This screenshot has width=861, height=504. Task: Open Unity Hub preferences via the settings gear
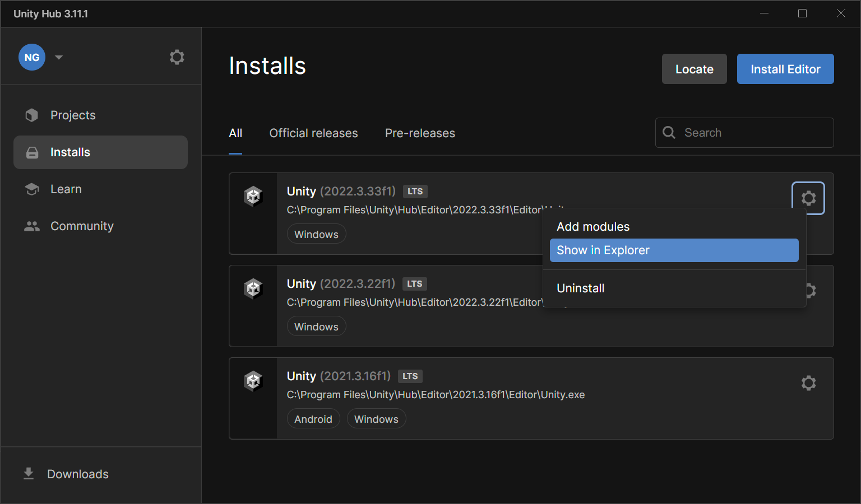click(x=177, y=57)
